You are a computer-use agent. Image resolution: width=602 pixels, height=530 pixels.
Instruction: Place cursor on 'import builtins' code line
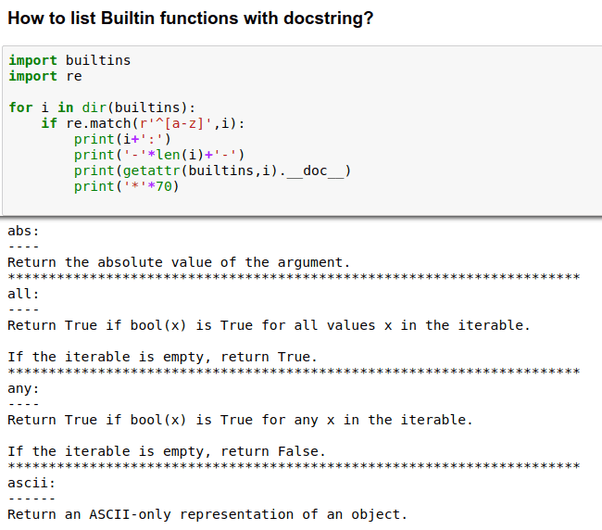pyautogui.click(x=69, y=60)
